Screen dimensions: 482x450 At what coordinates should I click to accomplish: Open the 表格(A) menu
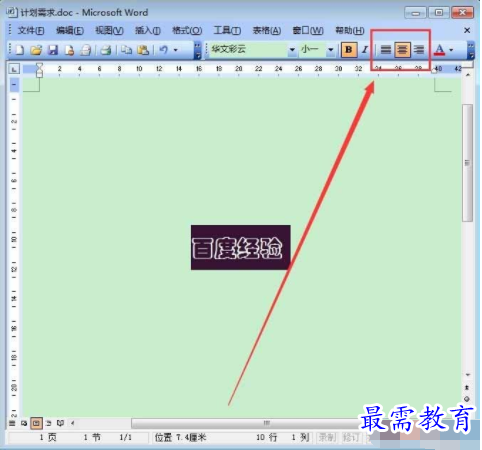266,31
